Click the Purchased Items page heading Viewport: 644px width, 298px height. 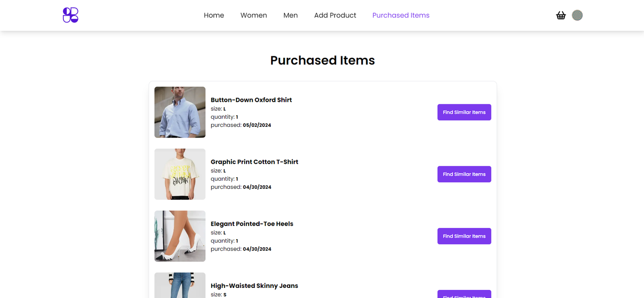click(x=323, y=60)
